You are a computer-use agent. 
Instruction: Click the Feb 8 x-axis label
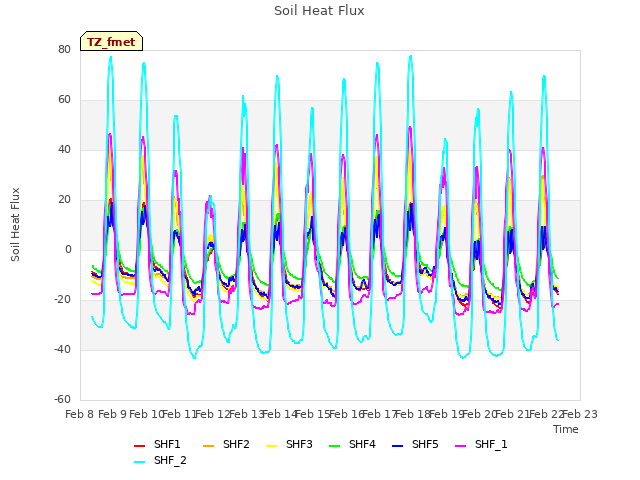click(80, 414)
